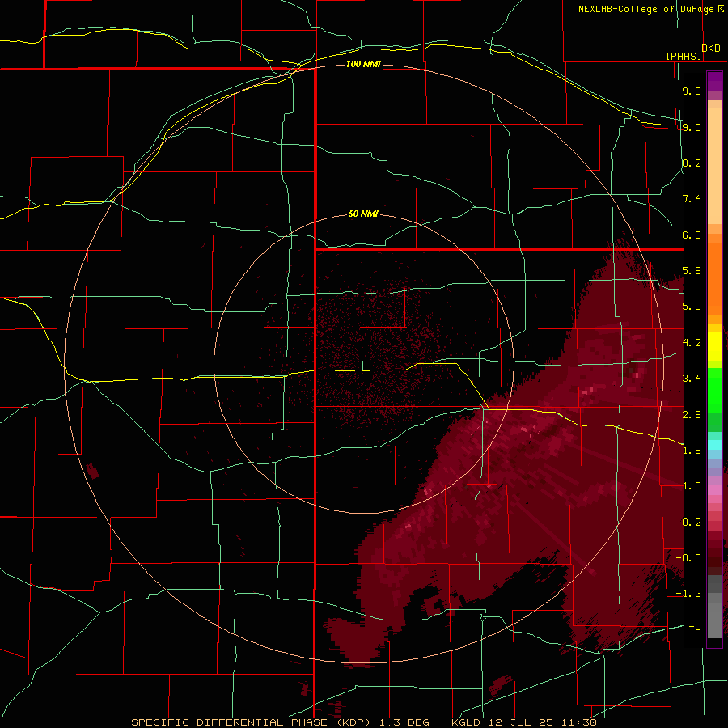Click the 1.8 color scale value
Screen dimensions: 728x728
(x=692, y=451)
